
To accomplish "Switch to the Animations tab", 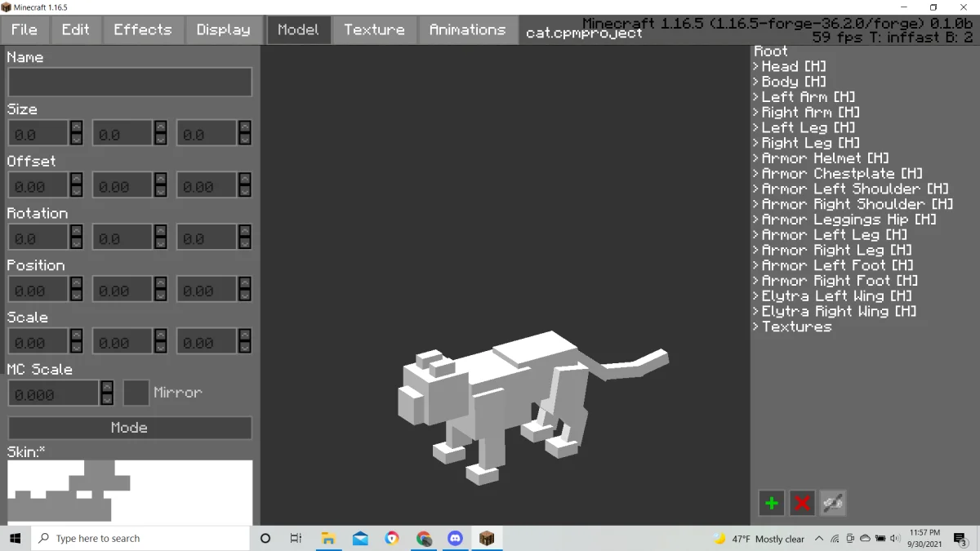I will (x=468, y=30).
